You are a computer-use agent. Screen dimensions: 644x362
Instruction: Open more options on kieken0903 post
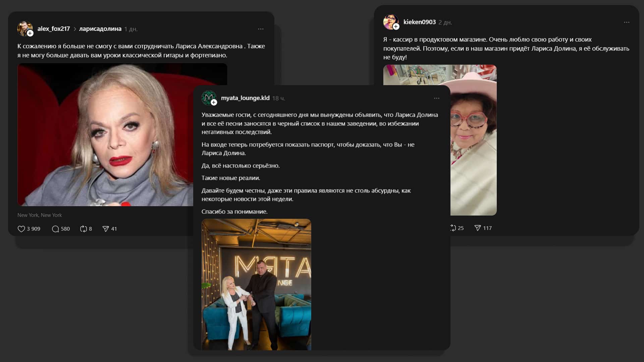click(x=627, y=22)
